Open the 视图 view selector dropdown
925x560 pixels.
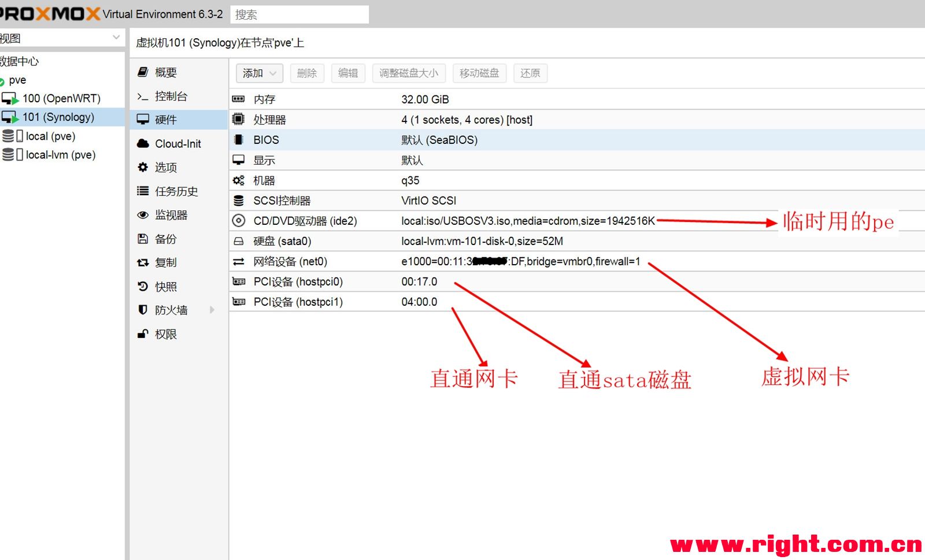point(116,37)
